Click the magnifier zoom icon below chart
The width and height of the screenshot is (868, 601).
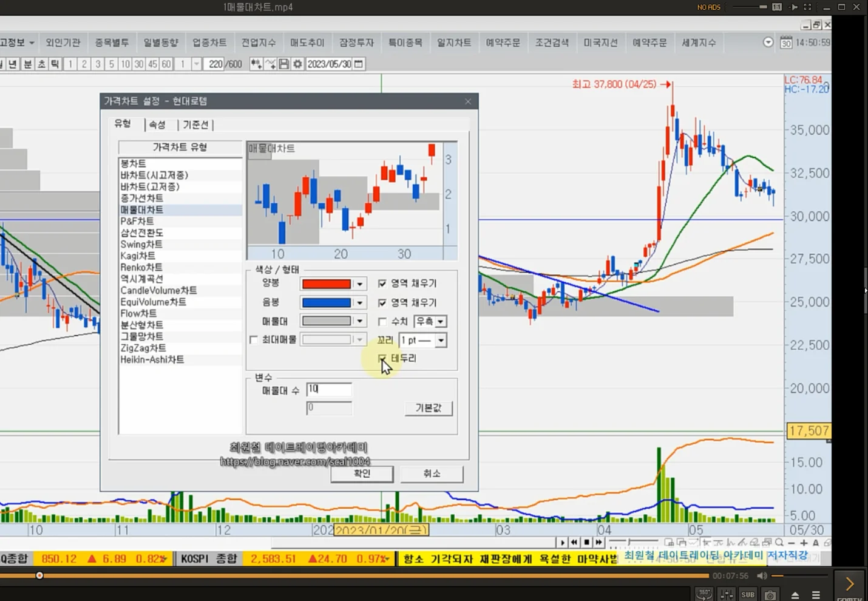(x=779, y=543)
